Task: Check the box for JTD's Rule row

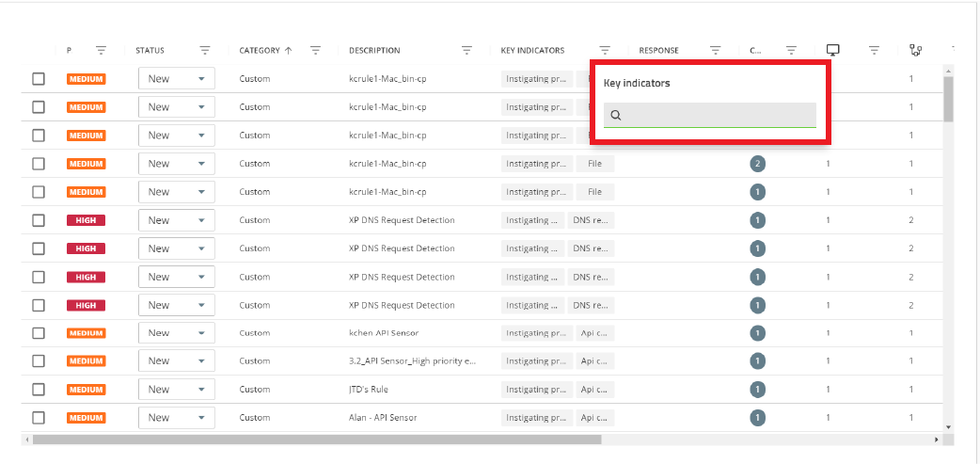Action: point(39,390)
